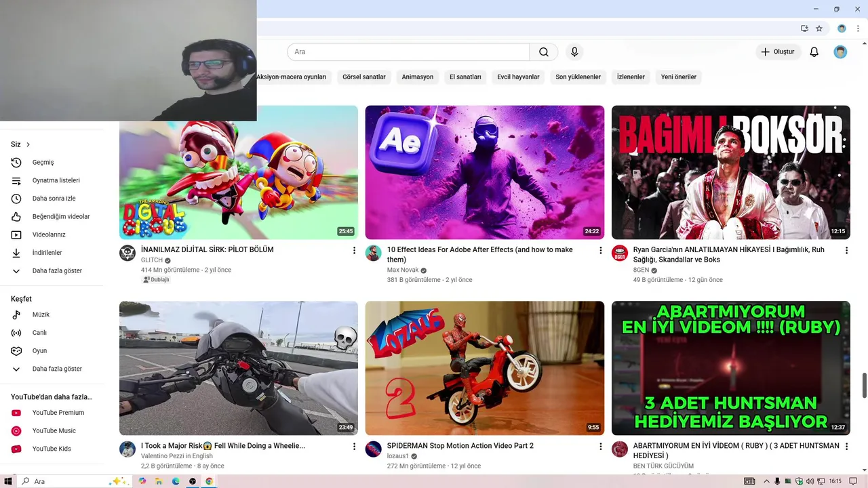The image size is (868, 488).
Task: Select the Görsel sanatlar chip
Action: click(x=364, y=77)
